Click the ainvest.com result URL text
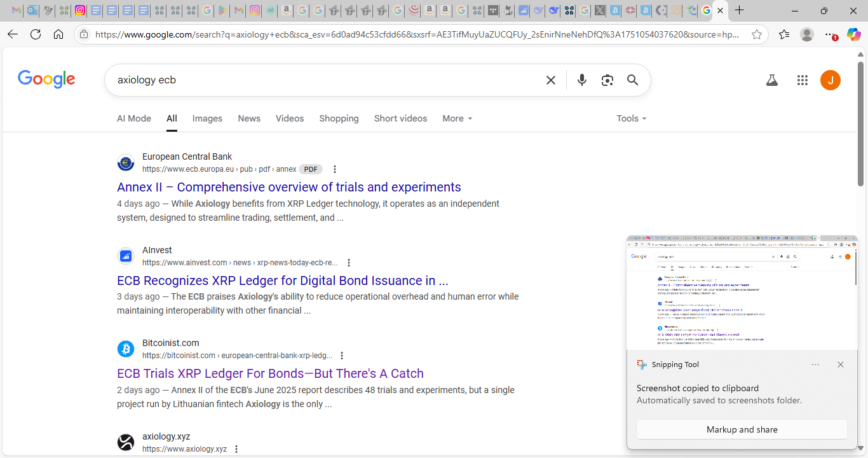This screenshot has width=868, height=458. [240, 263]
